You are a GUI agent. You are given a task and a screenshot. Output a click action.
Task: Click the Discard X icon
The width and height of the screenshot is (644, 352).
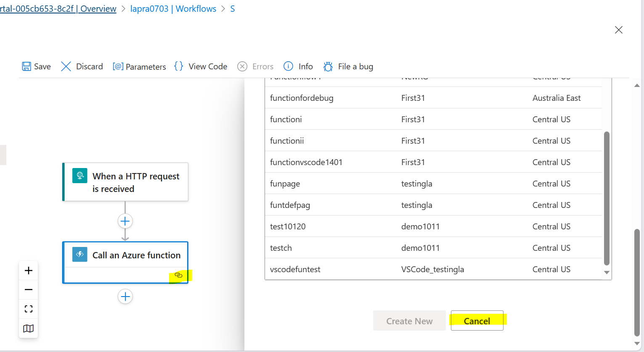[66, 66]
